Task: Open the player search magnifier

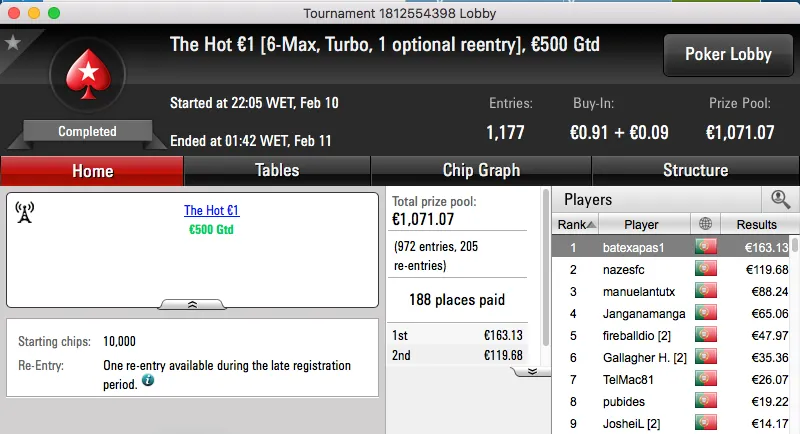Action: 781,199
